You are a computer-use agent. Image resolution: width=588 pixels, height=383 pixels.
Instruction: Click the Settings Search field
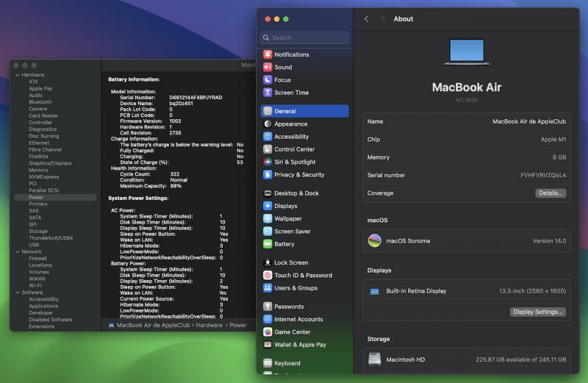click(304, 37)
